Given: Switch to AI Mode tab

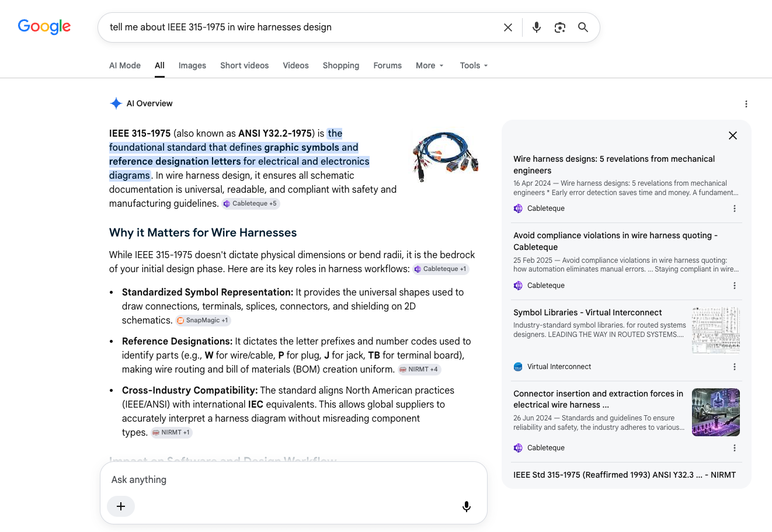Looking at the screenshot, I should [125, 65].
